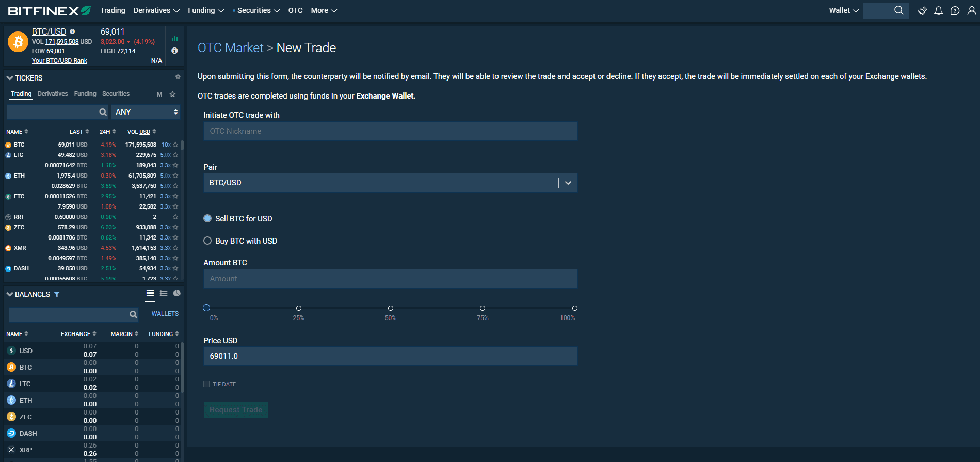Select detailed list view icon in Balances
This screenshot has height=462, width=980.
point(164,293)
